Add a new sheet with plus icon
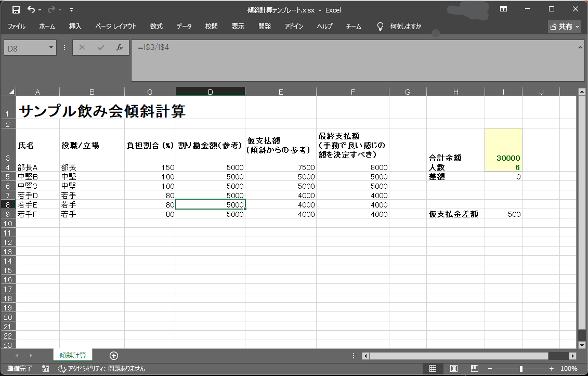Screen dimensions: 588x376 click(114, 356)
